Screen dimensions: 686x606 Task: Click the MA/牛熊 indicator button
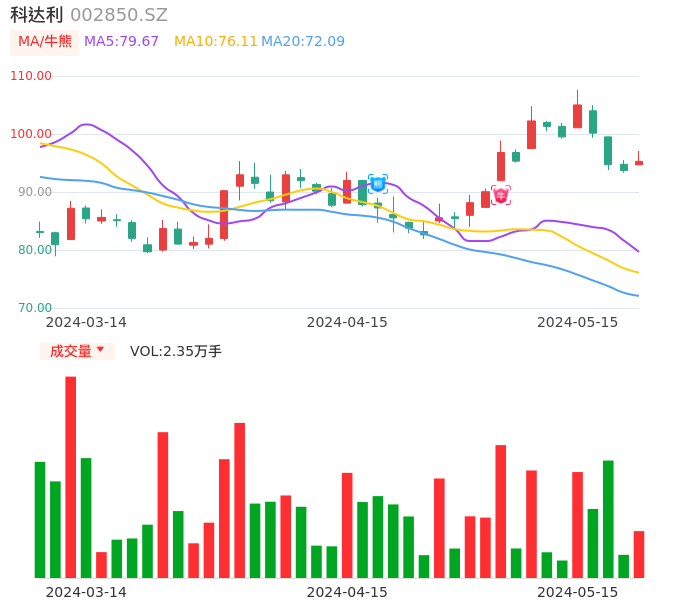tap(44, 42)
